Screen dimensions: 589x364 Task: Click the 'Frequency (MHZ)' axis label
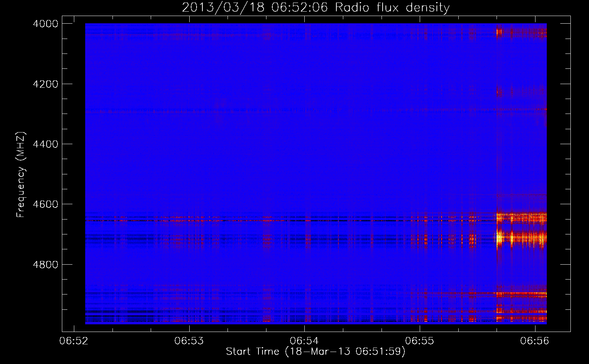pos(21,175)
